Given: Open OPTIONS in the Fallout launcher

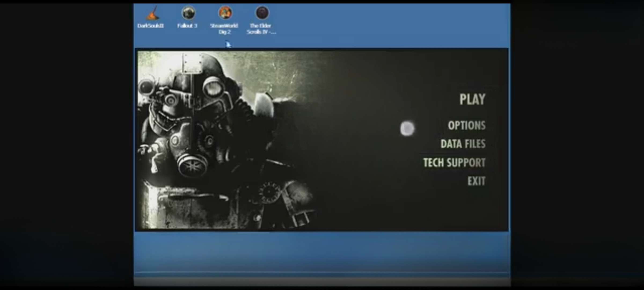Looking at the screenshot, I should 467,125.
